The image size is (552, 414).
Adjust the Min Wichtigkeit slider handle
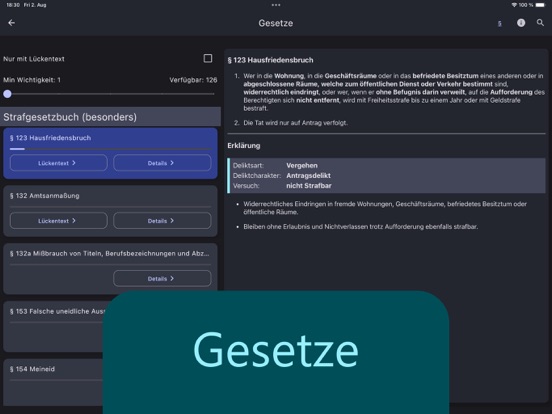7,94
